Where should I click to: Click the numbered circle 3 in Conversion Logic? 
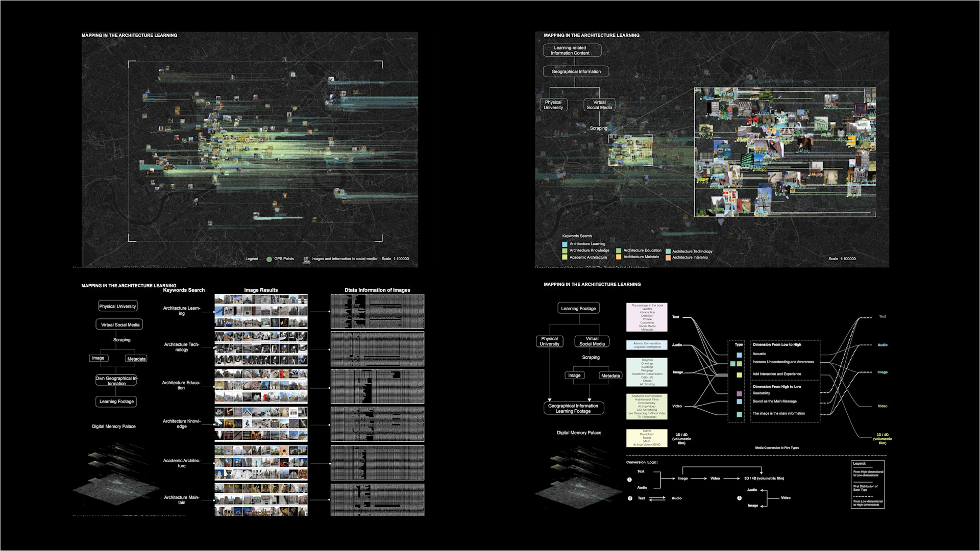click(x=739, y=498)
